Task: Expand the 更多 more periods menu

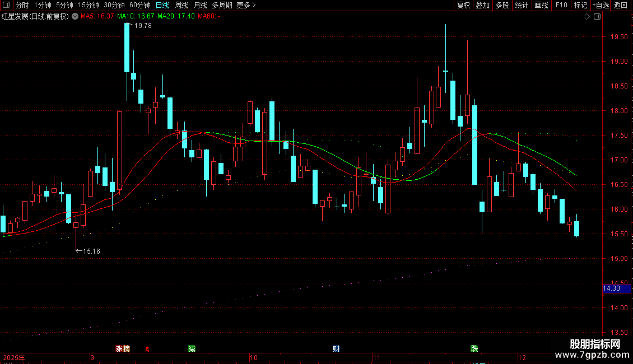Action: click(x=246, y=5)
